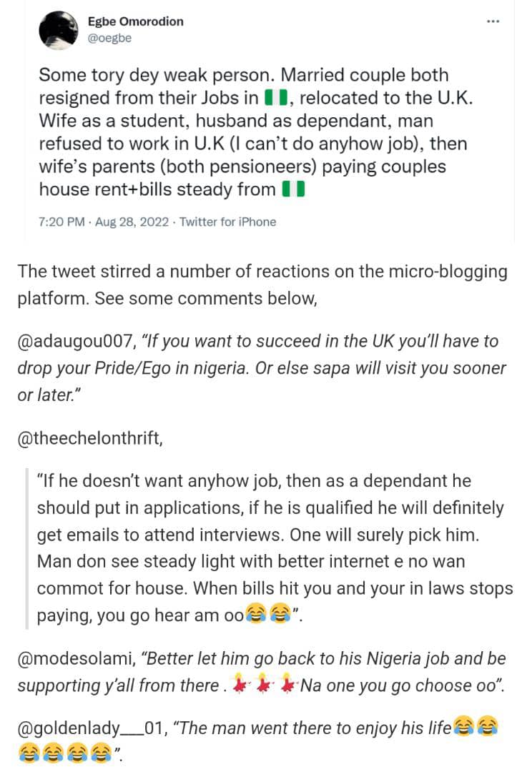The image size is (532, 772).
Task: Click the Nigerian flag ending the tweet
Action: pos(293,189)
